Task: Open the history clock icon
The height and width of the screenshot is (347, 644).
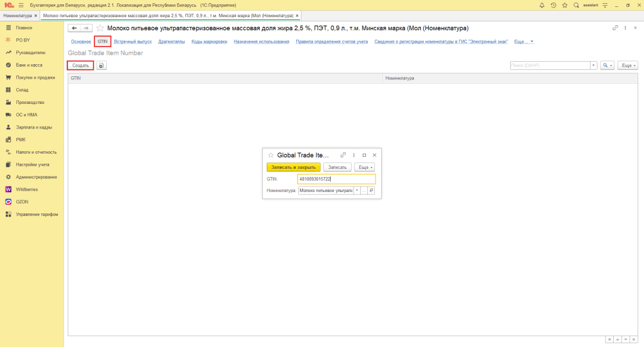Action: [553, 5]
